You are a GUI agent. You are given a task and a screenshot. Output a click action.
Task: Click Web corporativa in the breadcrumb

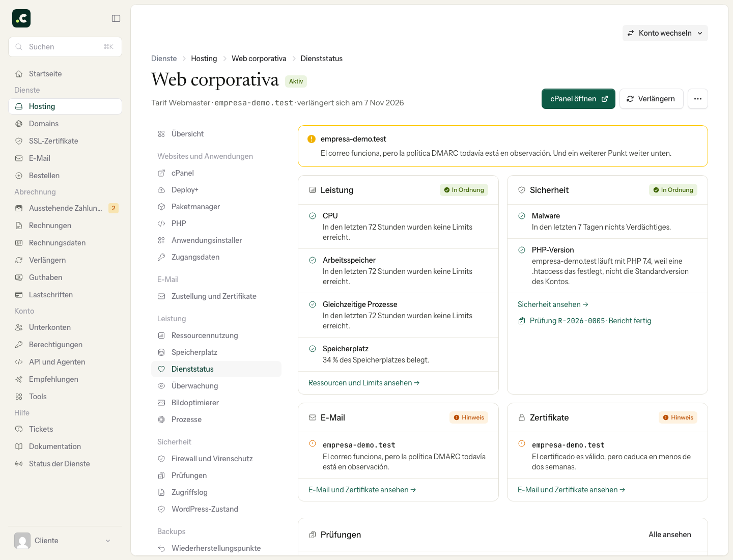point(259,59)
